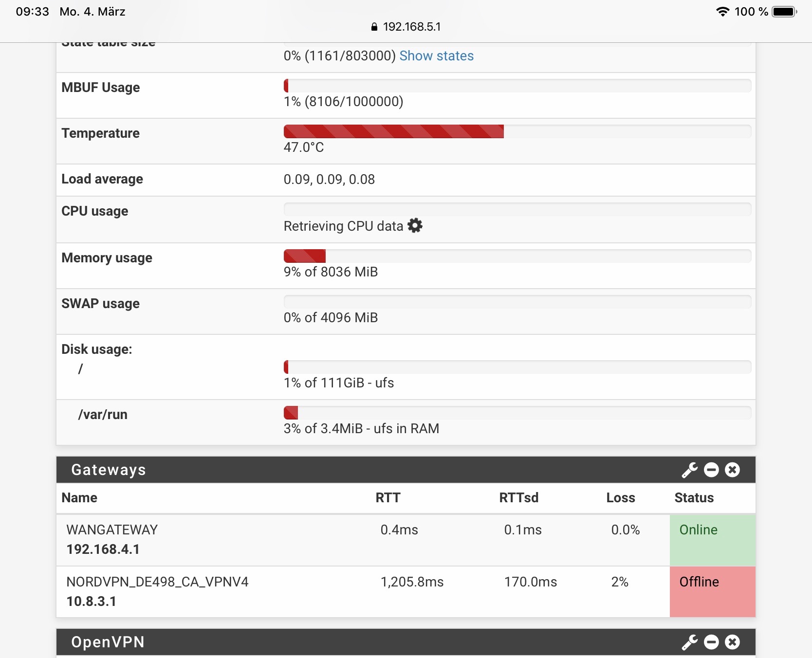Remove the OpenVPN widget

(732, 642)
